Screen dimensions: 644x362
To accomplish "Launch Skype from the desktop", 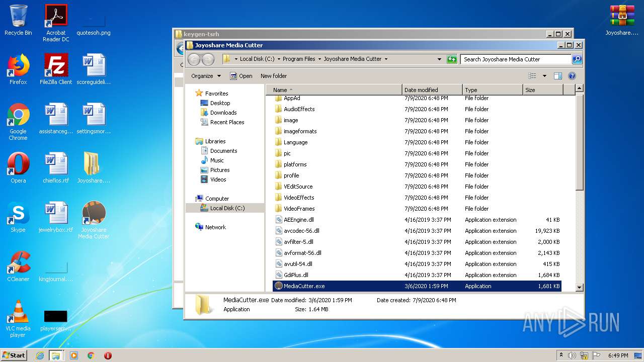I will 18,217.
